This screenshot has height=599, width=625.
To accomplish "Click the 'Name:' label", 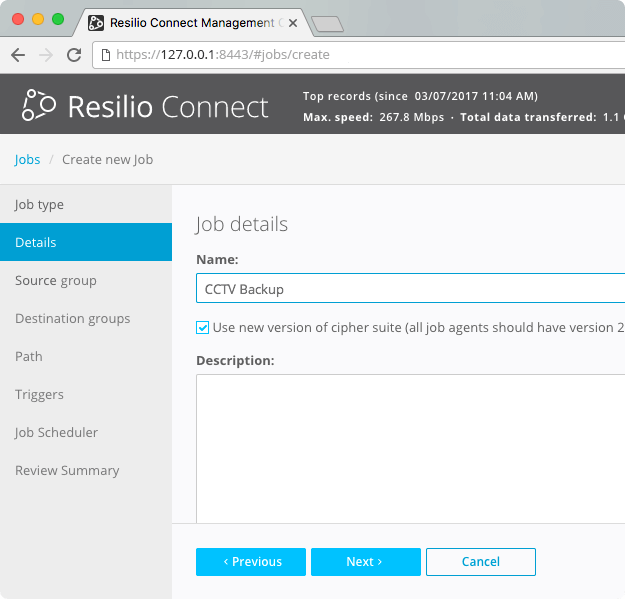I will (217, 259).
